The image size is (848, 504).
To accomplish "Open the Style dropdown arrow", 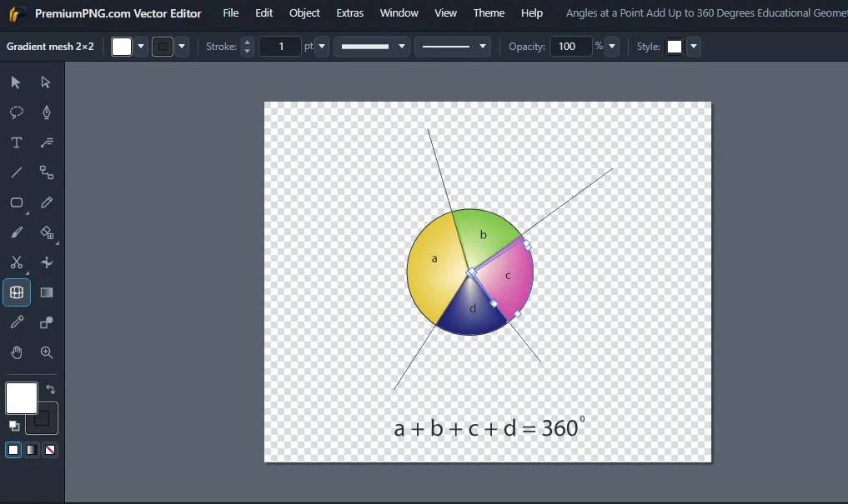I will point(694,47).
